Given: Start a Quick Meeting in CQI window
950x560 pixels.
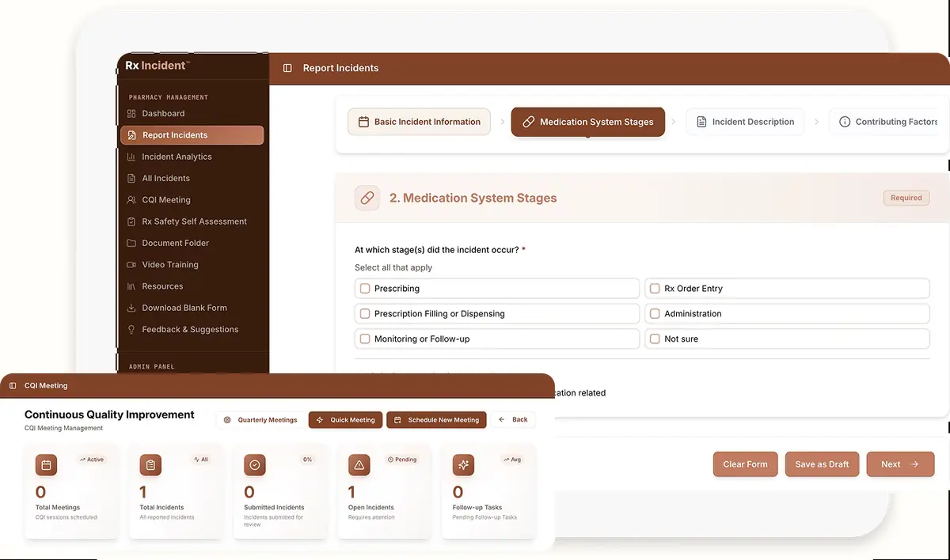Looking at the screenshot, I should click(346, 420).
